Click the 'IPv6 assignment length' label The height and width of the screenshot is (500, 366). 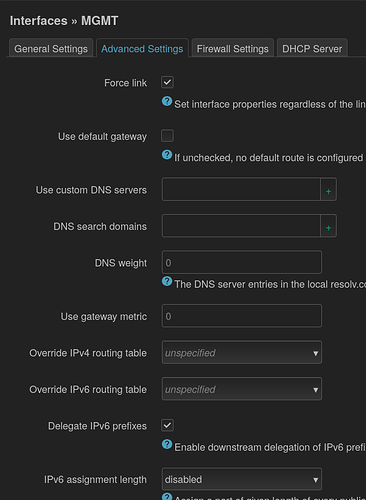coord(95,479)
